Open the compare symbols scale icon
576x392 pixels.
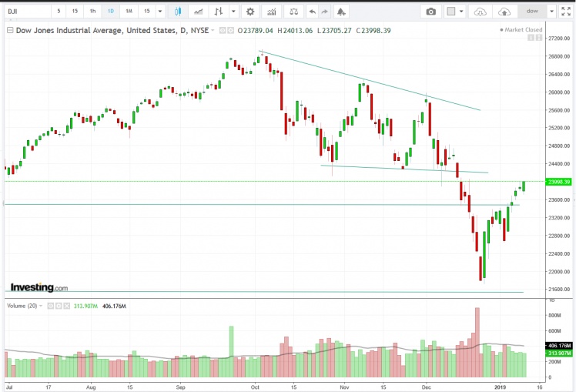(x=293, y=12)
